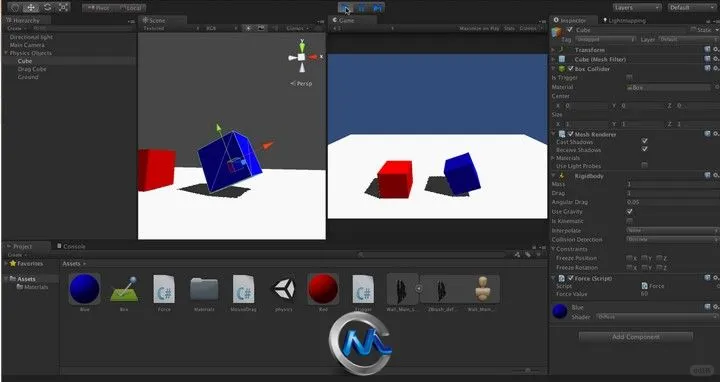Select the Scale tool in the top toolbar
The width and height of the screenshot is (720, 382).
coord(63,7)
